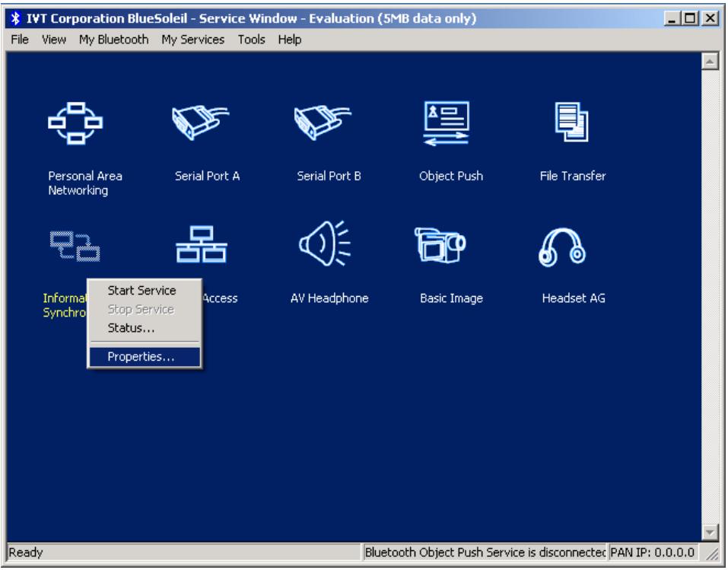This screenshot has width=728, height=570.
Task: Open the File menu
Action: tap(20, 40)
